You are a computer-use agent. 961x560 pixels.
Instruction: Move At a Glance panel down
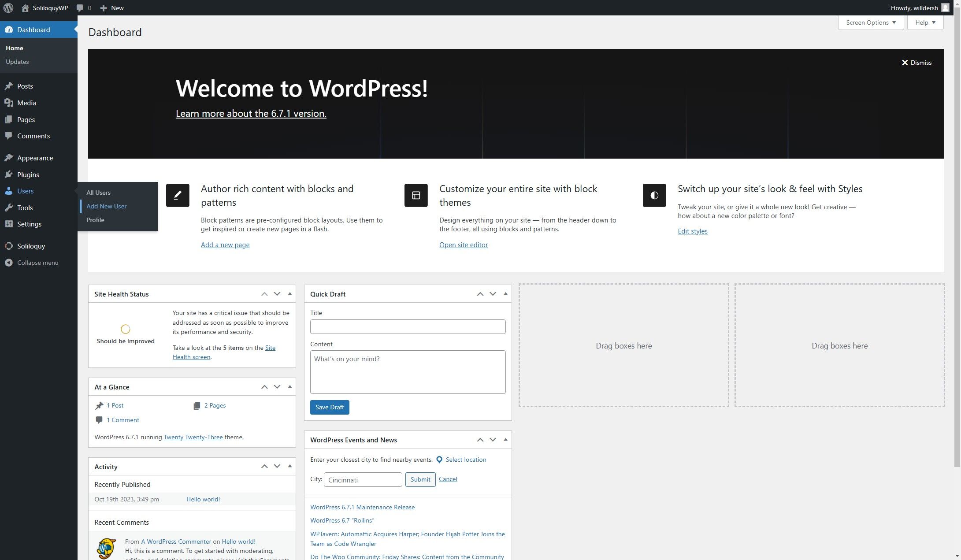pyautogui.click(x=277, y=387)
